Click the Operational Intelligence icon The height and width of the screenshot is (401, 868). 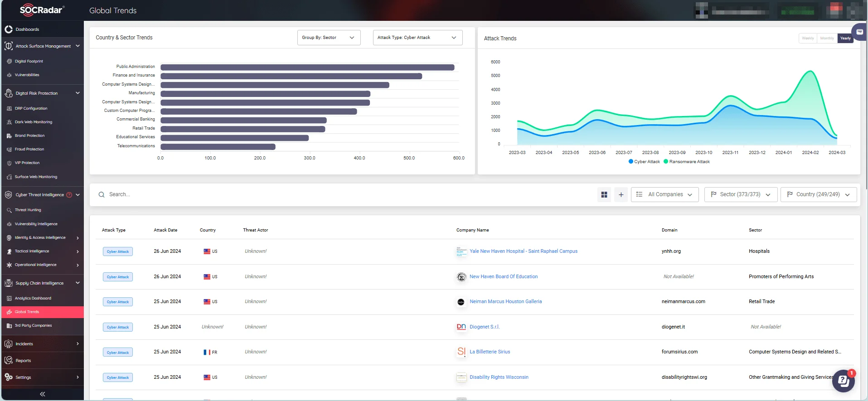pos(9,265)
